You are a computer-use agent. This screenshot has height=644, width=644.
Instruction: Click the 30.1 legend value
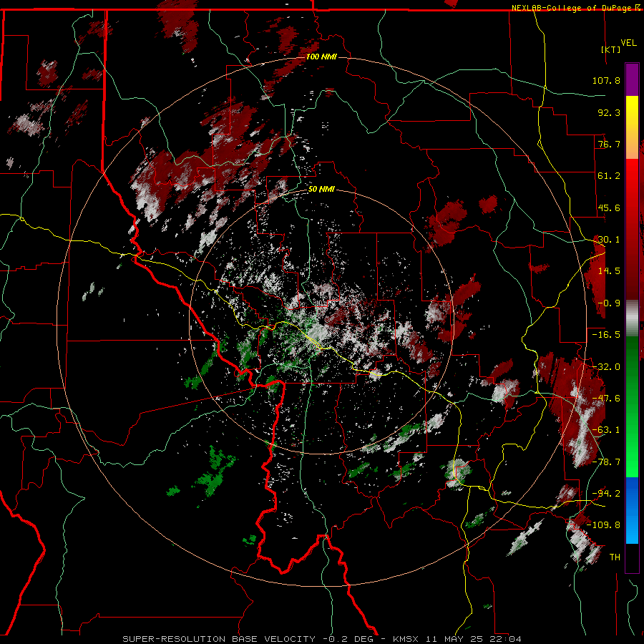(x=609, y=240)
